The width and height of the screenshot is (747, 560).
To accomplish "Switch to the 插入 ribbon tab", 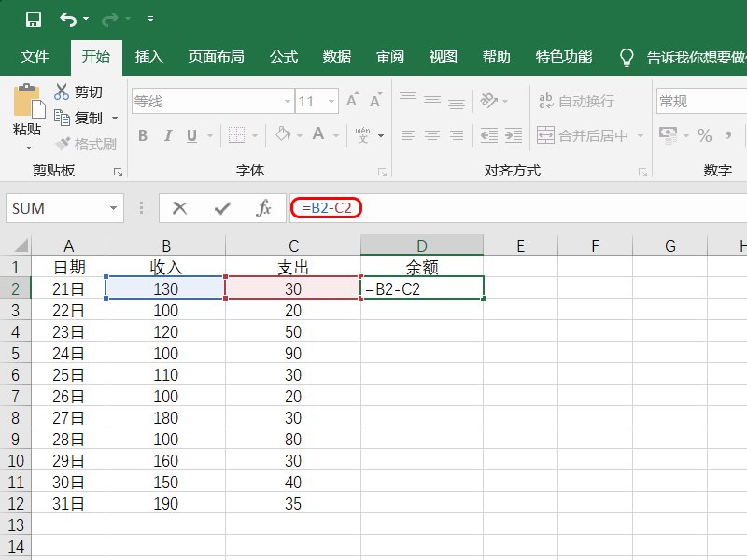I will tap(148, 56).
